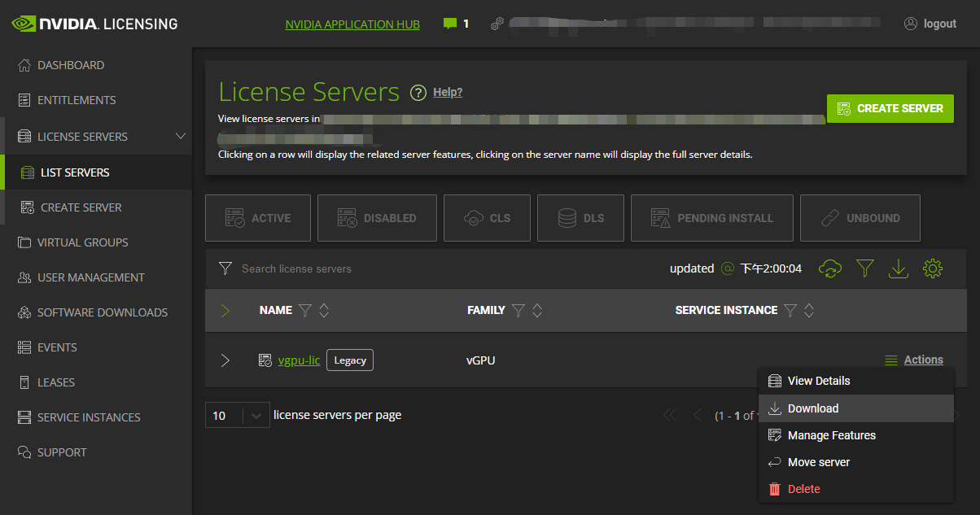Image resolution: width=980 pixels, height=515 pixels.
Task: Choose Move server from the menu
Action: (855, 462)
